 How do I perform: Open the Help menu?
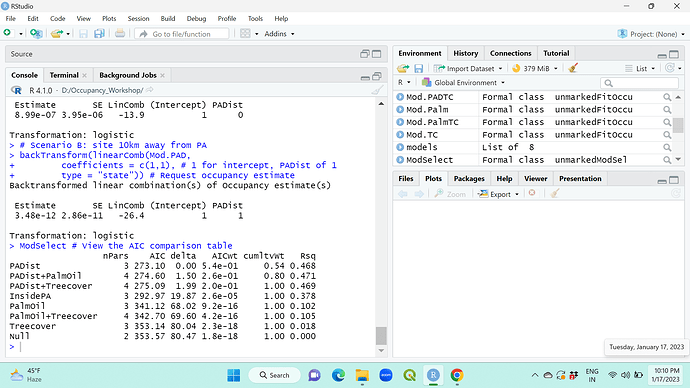(x=281, y=18)
